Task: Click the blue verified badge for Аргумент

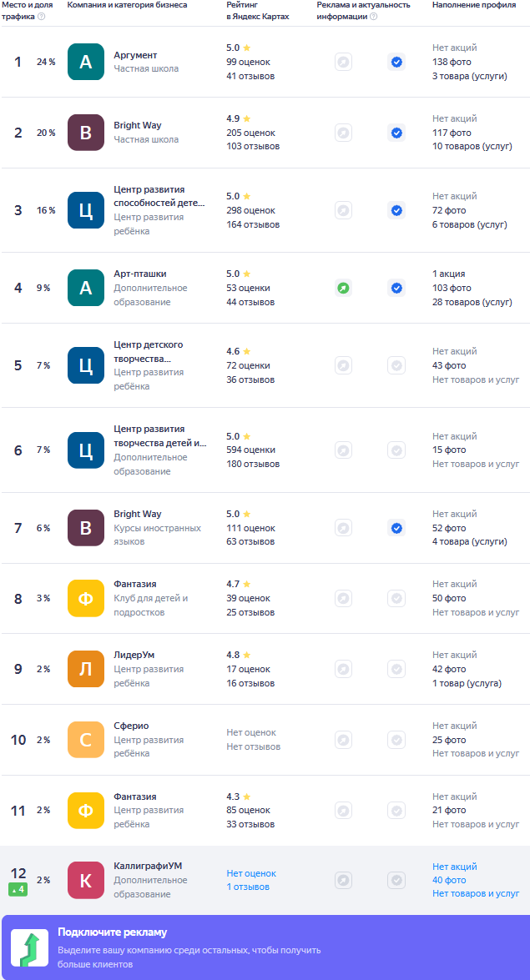Action: [x=396, y=62]
